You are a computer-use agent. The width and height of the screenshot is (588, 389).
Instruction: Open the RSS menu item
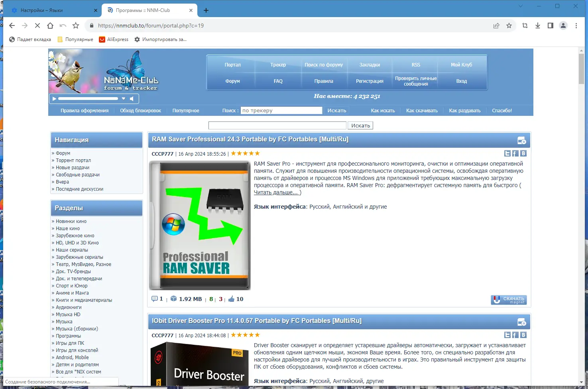pyautogui.click(x=416, y=65)
